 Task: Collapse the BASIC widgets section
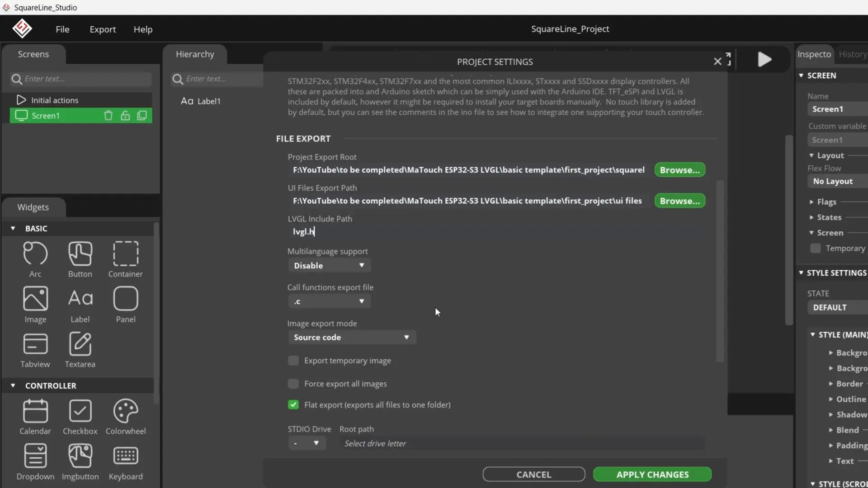(13, 229)
